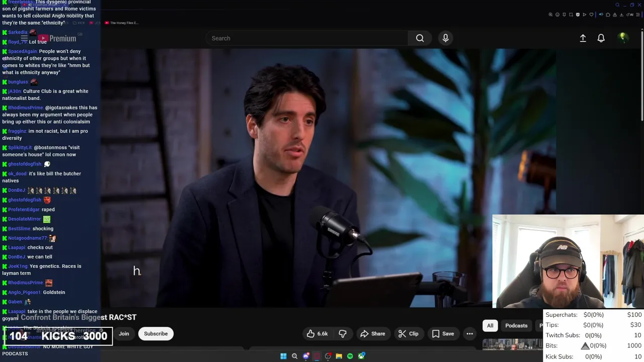Click the recommended video thumbnail under All
The width and height of the screenshot is (644, 362).
(x=512, y=344)
